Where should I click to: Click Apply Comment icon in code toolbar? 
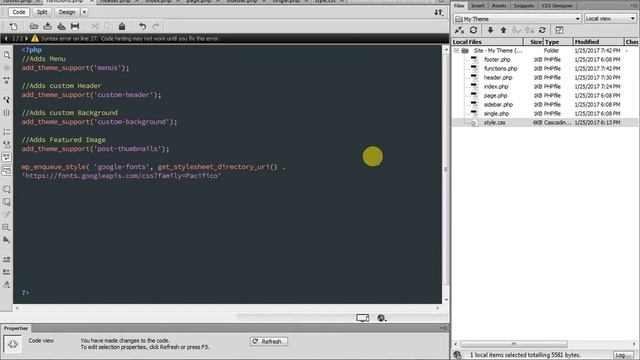point(7,189)
